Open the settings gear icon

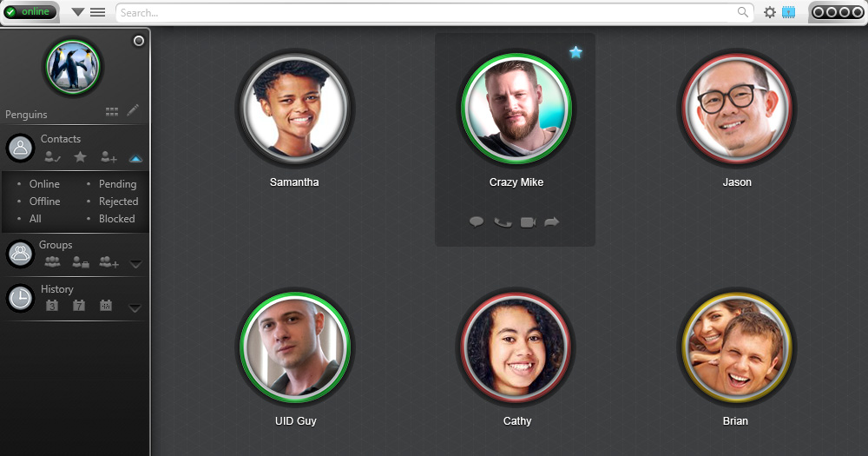tap(769, 12)
